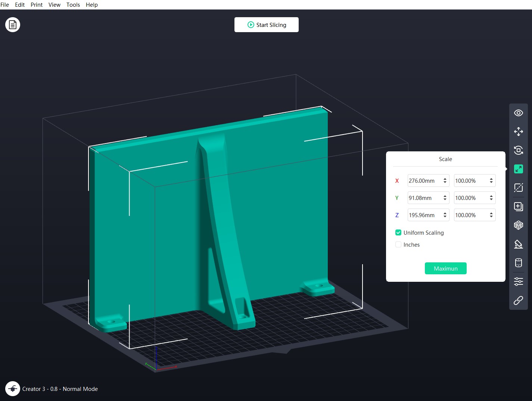
Task: Click the chain link tool at sidebar bottom
Action: tap(518, 300)
